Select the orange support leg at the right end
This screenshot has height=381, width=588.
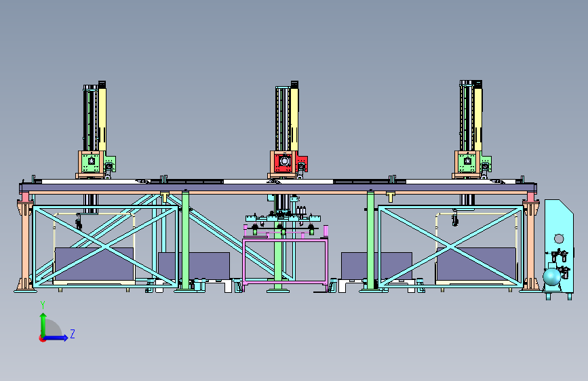tap(531, 245)
